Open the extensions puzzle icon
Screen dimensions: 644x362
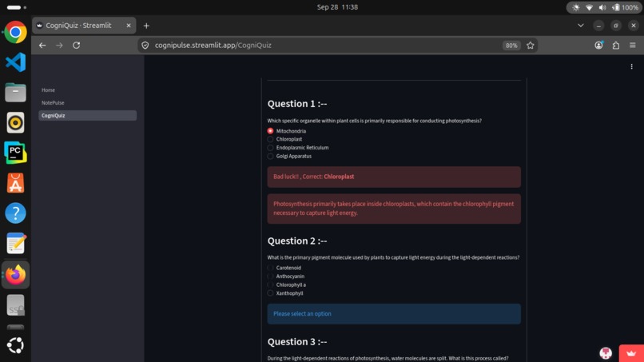(616, 46)
